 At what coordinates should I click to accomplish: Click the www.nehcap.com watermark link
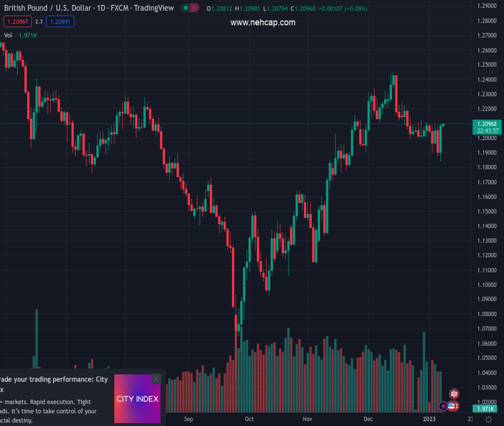tap(263, 23)
